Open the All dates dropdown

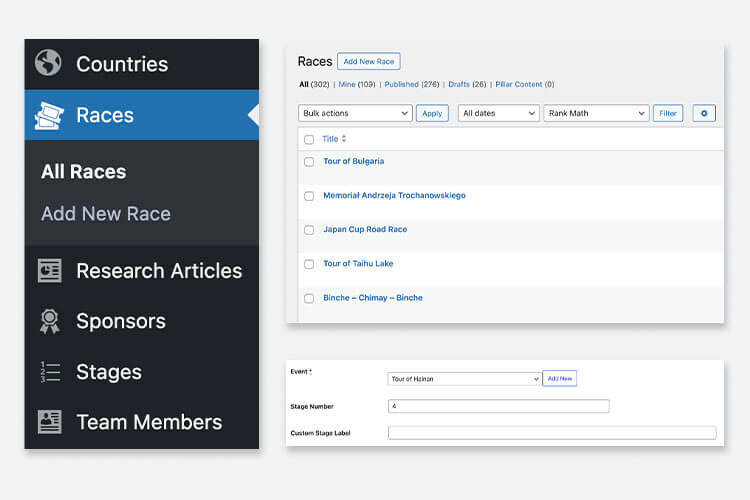(498, 113)
